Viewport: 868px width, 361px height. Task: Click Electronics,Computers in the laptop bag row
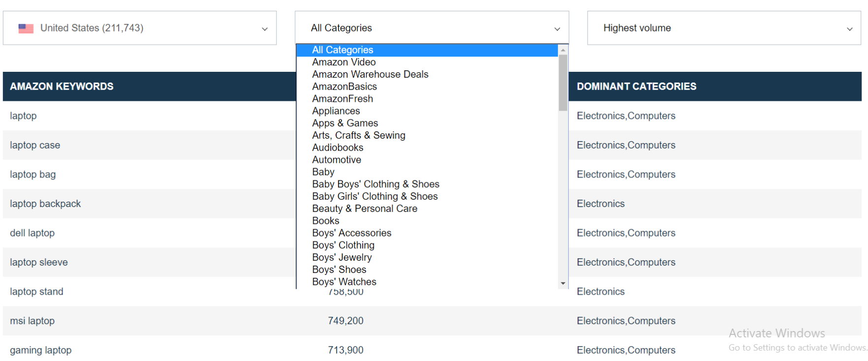coord(626,175)
